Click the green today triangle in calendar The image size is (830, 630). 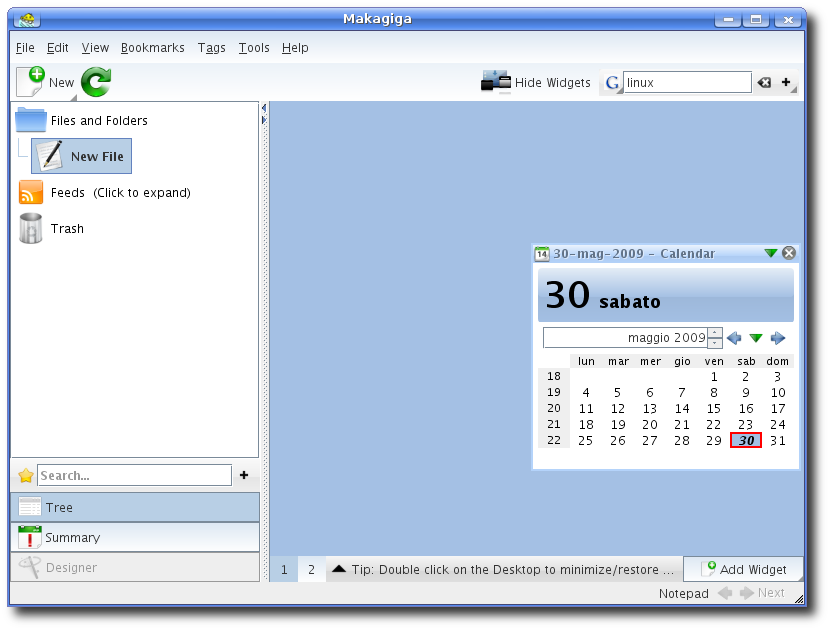(756, 338)
